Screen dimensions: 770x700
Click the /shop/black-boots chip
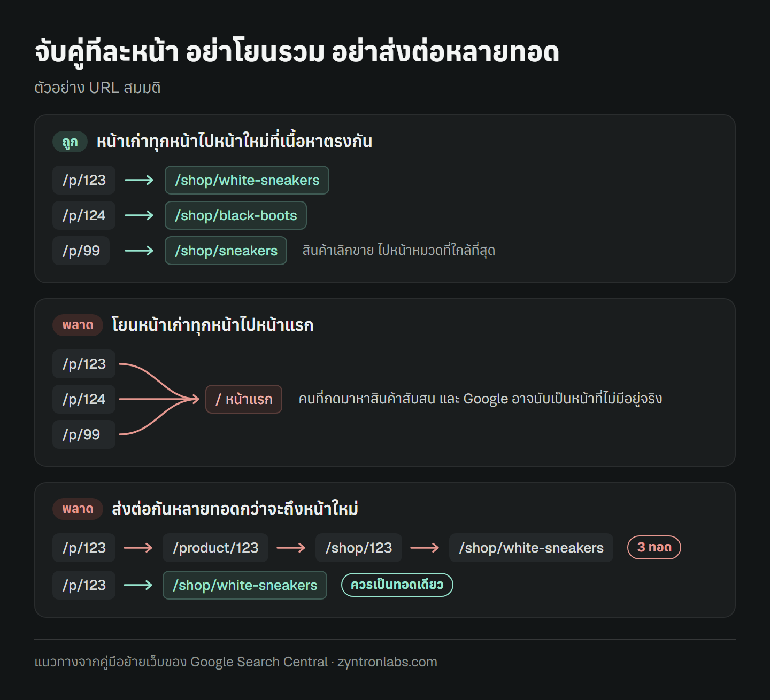(x=236, y=215)
